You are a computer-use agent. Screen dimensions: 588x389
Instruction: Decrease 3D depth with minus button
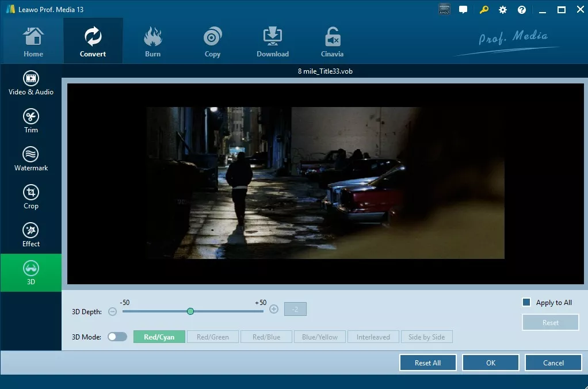coord(113,311)
